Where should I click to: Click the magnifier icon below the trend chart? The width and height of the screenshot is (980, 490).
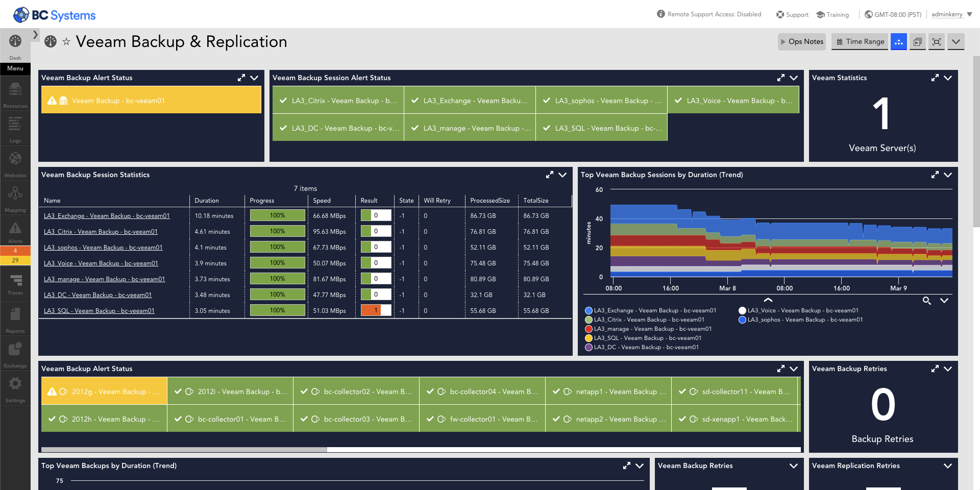[x=927, y=301]
